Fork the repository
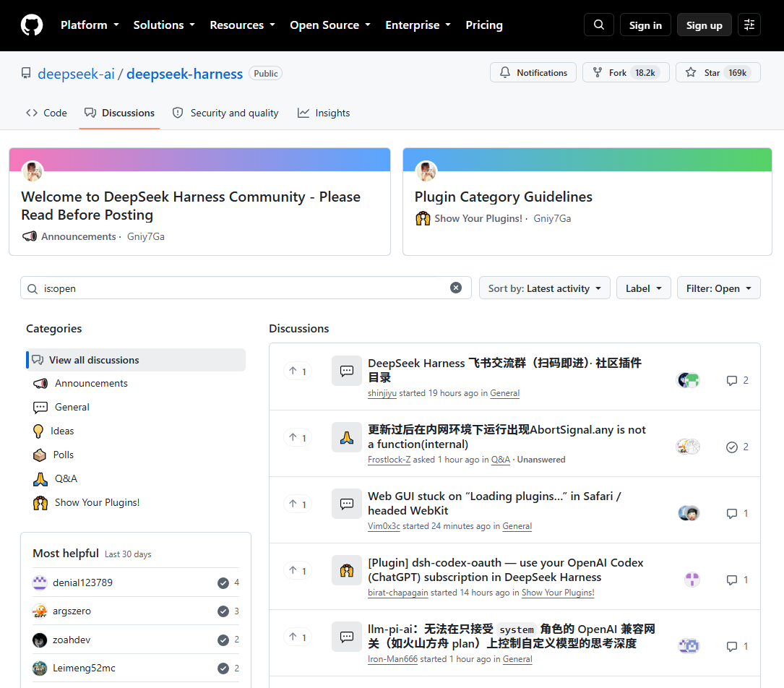This screenshot has width=784, height=688. click(x=626, y=72)
